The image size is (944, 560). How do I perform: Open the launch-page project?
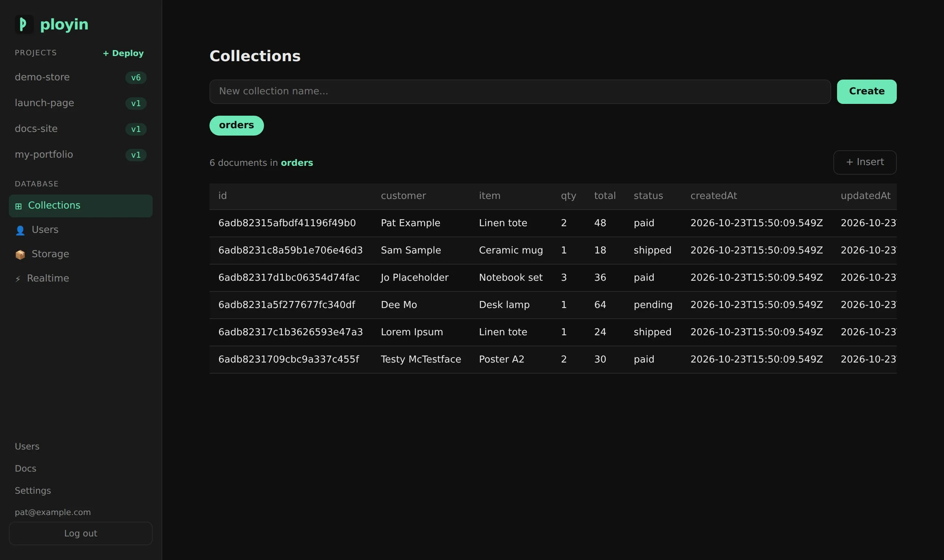pos(80,103)
